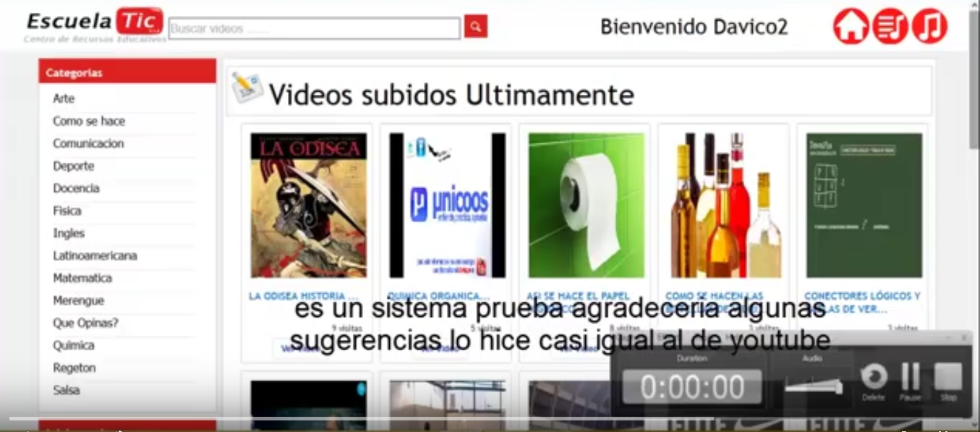Open the Quimica category
The width and height of the screenshot is (980, 432).
tap(73, 345)
